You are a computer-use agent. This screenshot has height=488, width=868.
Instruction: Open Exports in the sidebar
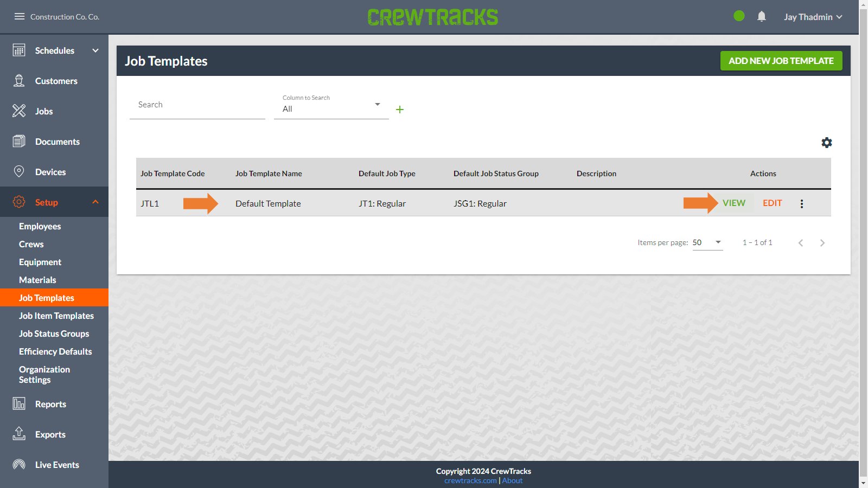[54, 434]
